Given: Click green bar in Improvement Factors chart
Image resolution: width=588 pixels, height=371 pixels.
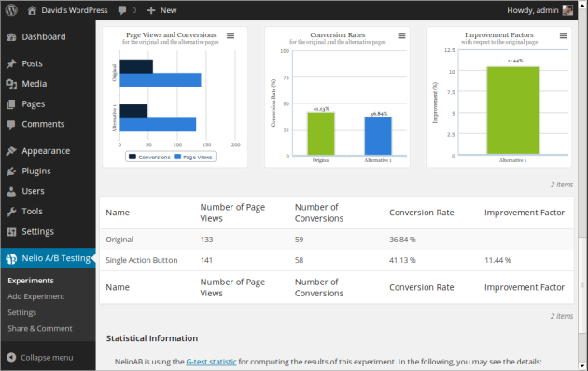Looking at the screenshot, I should click(513, 110).
